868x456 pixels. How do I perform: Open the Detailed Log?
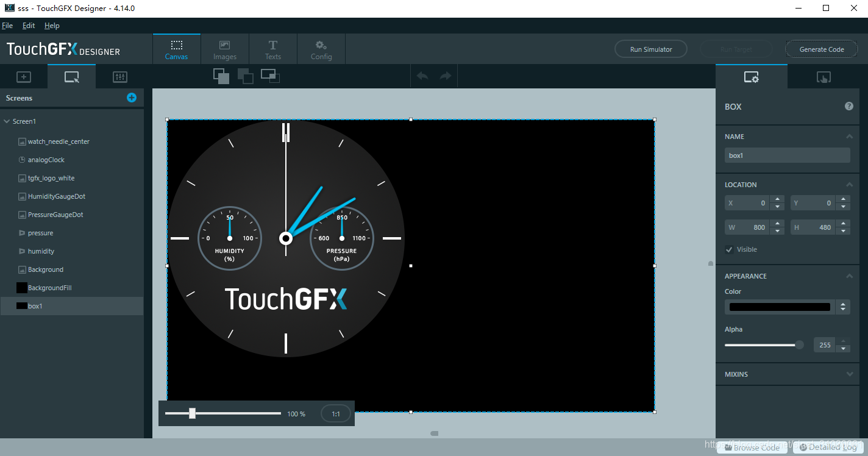828,447
